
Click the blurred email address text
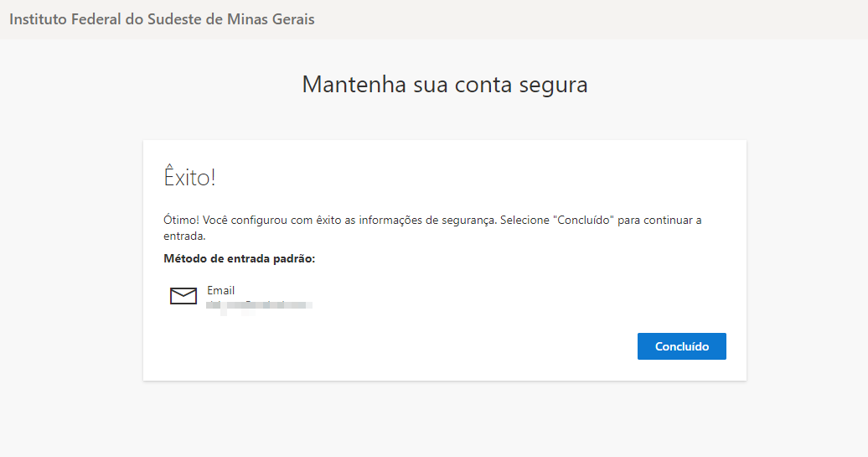pos(260,304)
